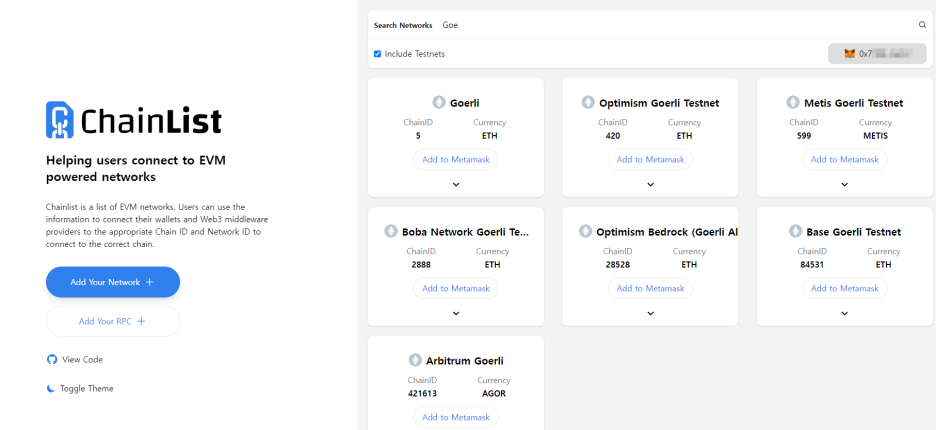Expand the Base Goerli Testnet card chevron
This screenshot has height=430, width=936.
click(x=845, y=314)
